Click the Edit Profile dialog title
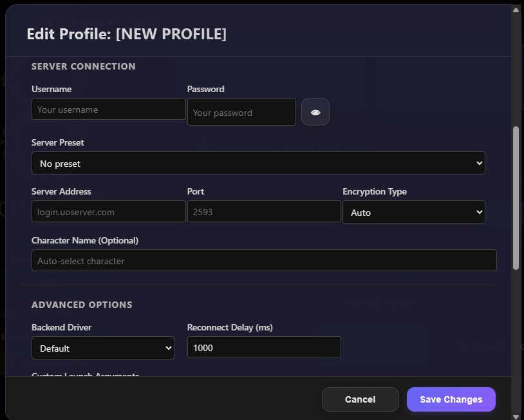The width and height of the screenshot is (524, 420). click(x=126, y=34)
